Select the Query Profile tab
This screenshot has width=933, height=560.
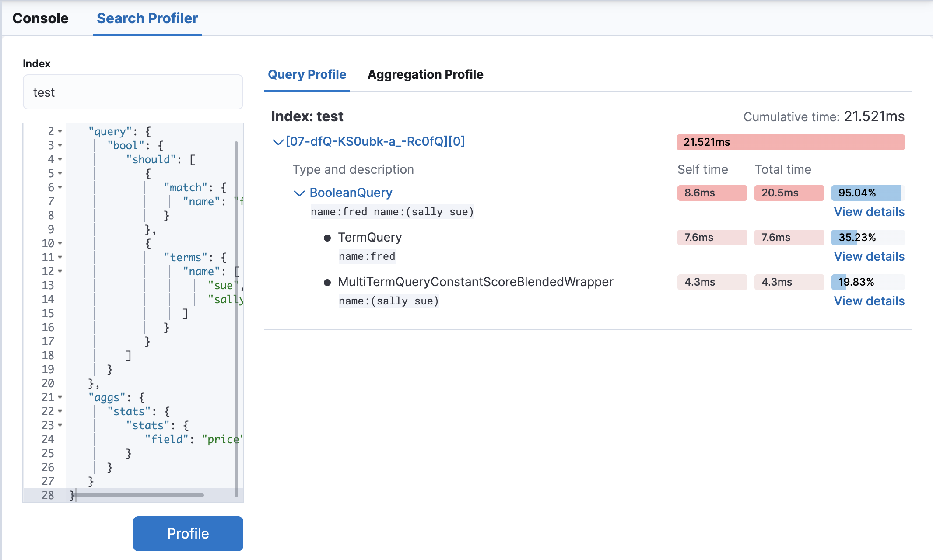tap(307, 74)
